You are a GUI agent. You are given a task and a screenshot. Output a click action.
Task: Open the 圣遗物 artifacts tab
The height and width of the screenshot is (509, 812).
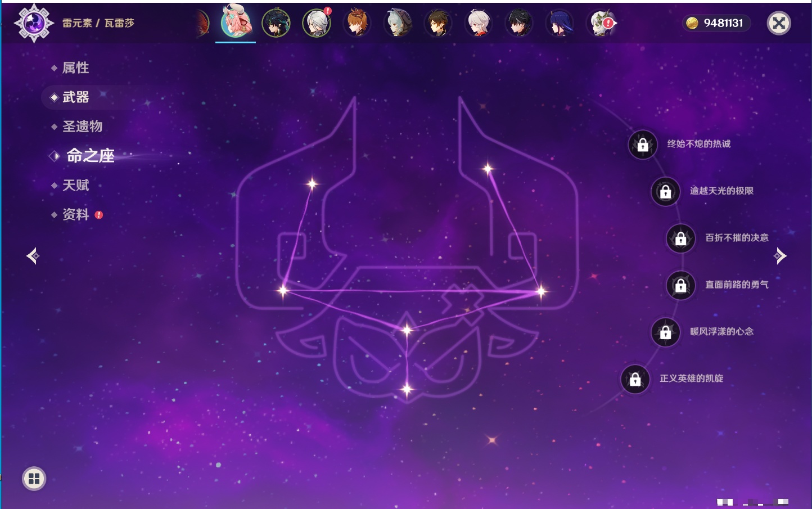(x=82, y=127)
